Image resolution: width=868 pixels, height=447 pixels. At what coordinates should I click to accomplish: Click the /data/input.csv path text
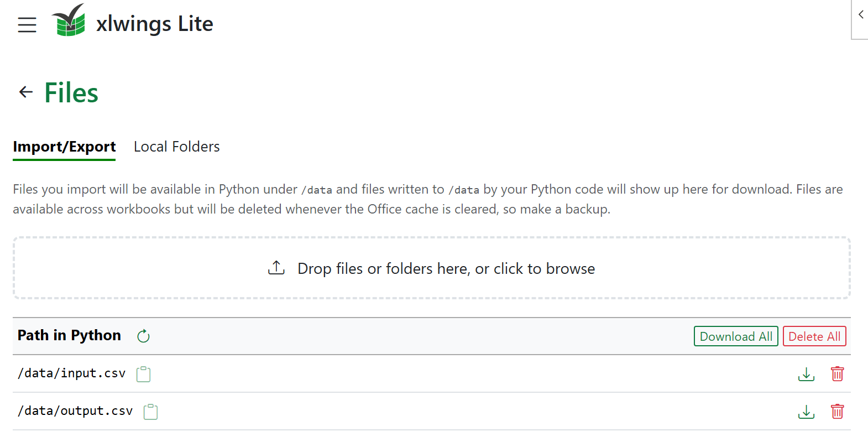(72, 373)
